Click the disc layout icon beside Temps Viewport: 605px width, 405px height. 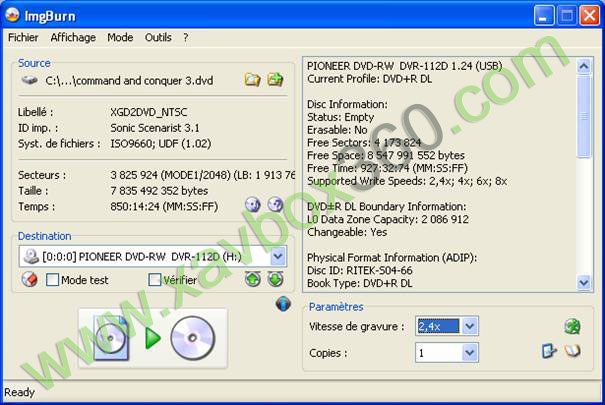[253, 205]
